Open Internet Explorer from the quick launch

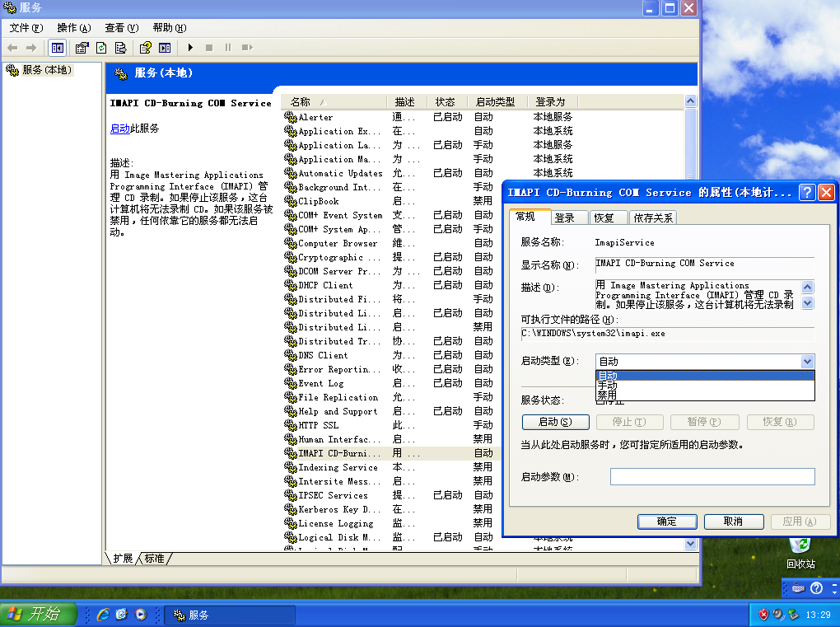click(x=103, y=615)
